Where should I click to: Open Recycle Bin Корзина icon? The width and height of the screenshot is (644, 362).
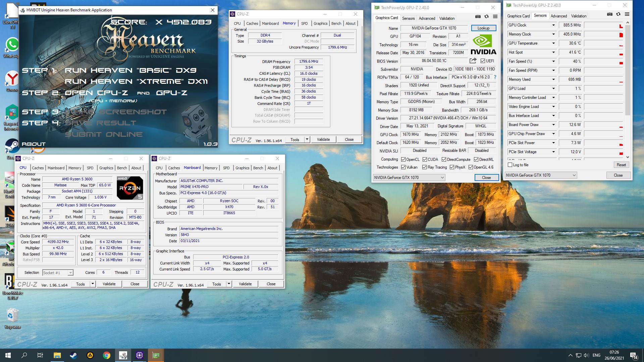pyautogui.click(x=12, y=318)
